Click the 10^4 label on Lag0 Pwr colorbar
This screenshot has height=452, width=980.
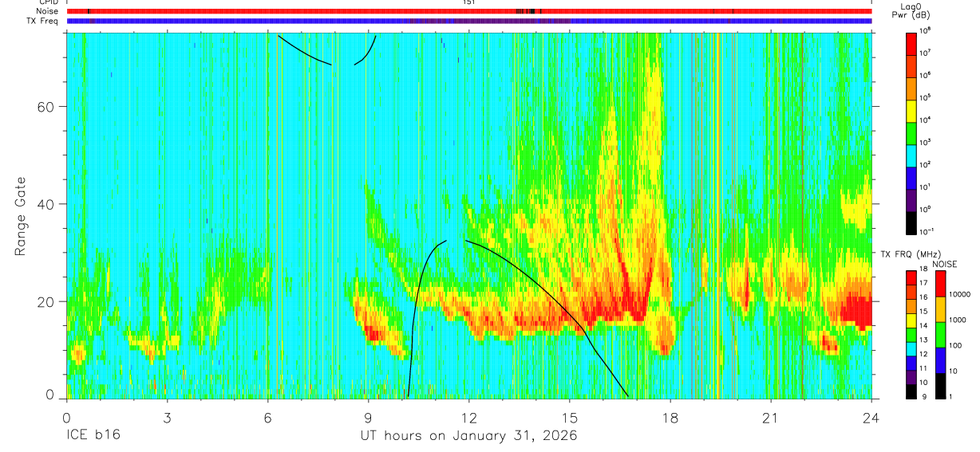tap(926, 120)
